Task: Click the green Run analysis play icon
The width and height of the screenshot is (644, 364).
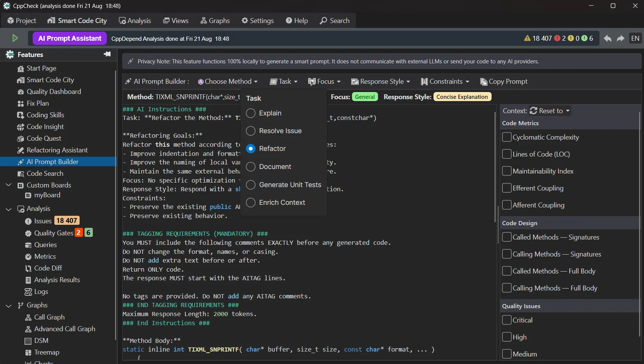Action: [x=15, y=38]
